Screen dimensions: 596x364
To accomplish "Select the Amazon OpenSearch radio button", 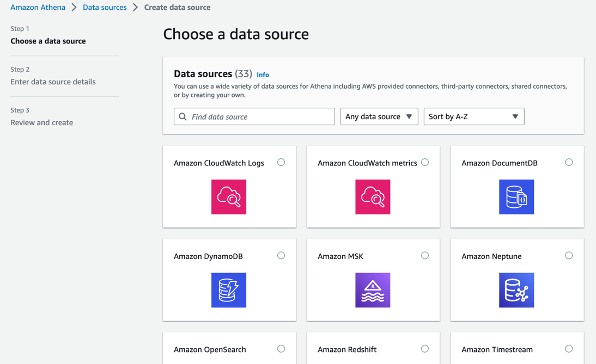I will pyautogui.click(x=281, y=349).
